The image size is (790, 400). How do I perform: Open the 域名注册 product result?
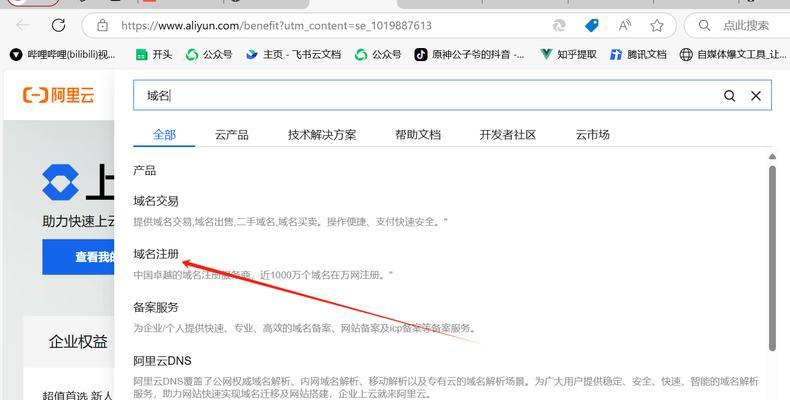click(x=156, y=254)
